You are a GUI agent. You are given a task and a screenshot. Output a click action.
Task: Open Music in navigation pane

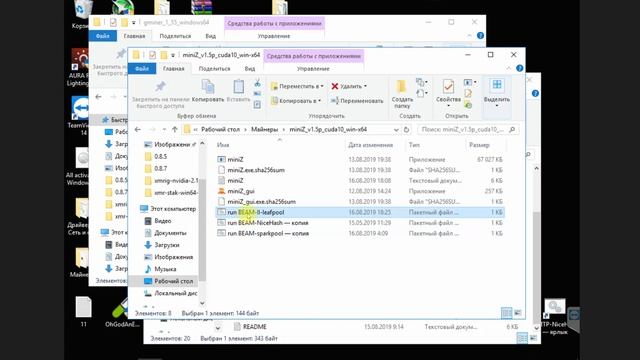point(165,269)
